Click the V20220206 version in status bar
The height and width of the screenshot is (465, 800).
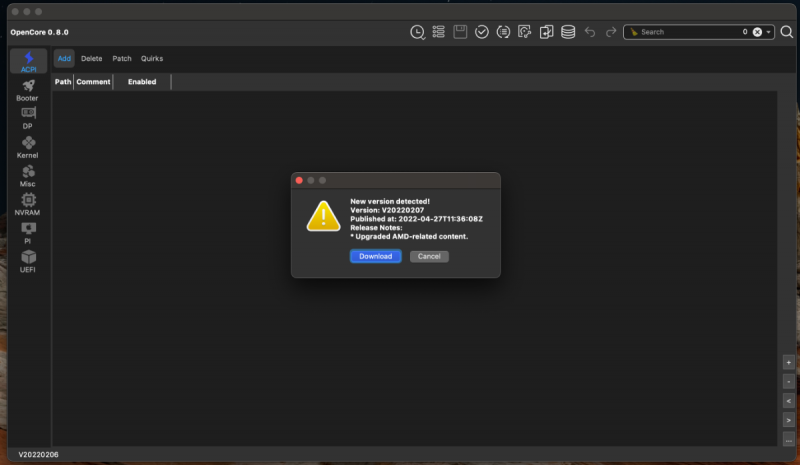39,454
